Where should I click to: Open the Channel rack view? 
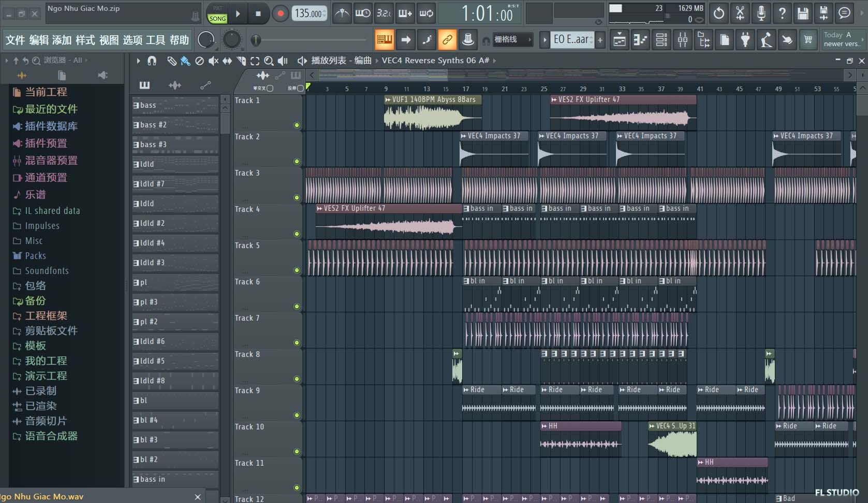pyautogui.click(x=661, y=39)
